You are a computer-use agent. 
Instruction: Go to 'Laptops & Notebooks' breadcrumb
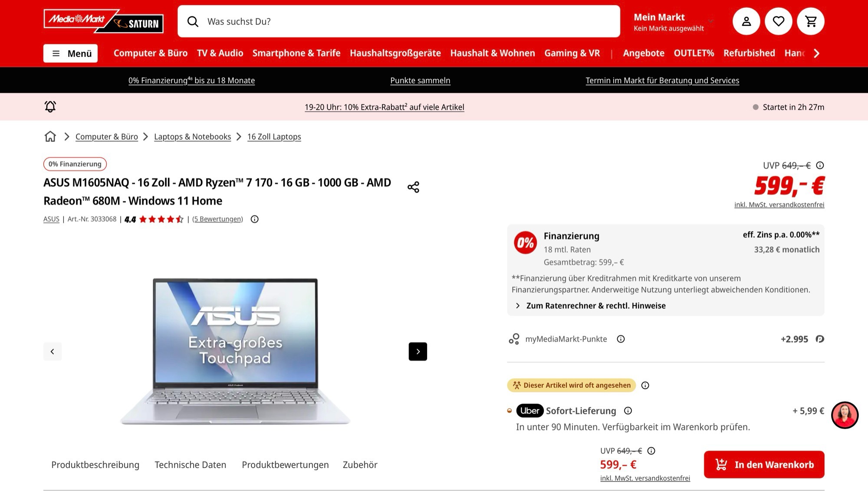click(x=192, y=137)
